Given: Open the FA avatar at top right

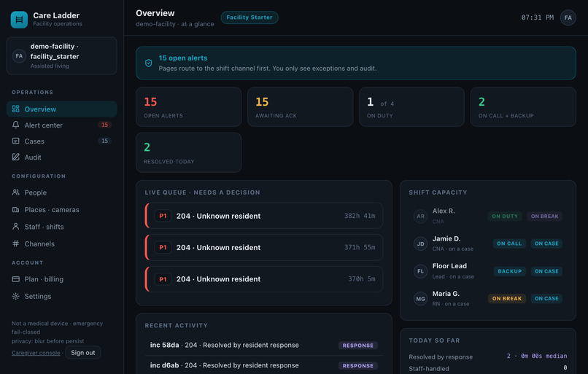Looking at the screenshot, I should (568, 17).
